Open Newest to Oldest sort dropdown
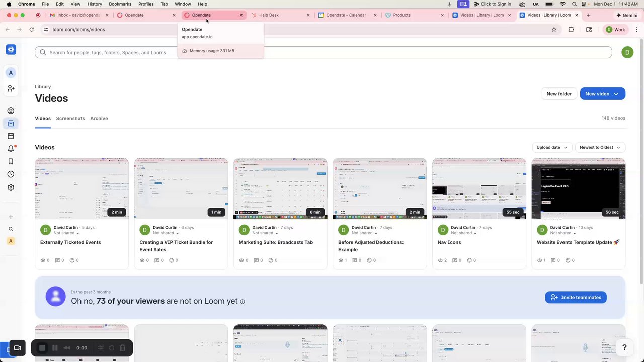This screenshot has height=362, width=644. click(x=600, y=147)
